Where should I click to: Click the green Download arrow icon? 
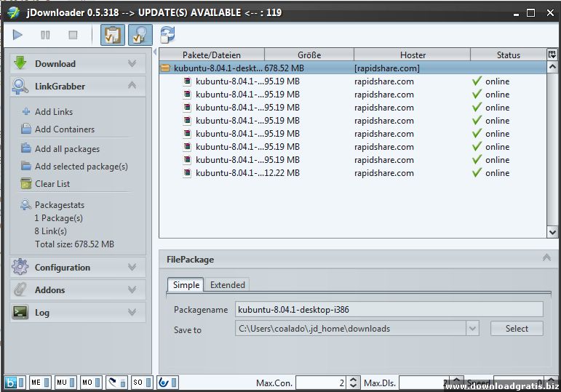point(20,63)
